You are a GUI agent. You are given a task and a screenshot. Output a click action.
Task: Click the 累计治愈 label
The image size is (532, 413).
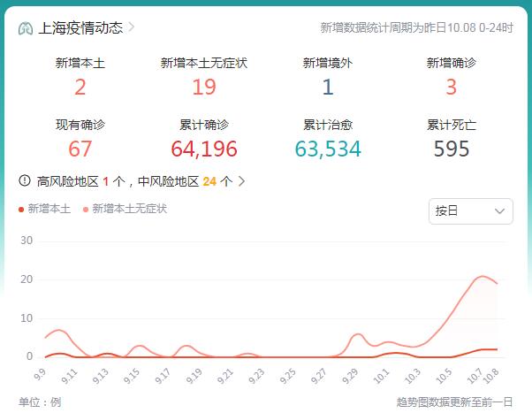click(x=328, y=125)
